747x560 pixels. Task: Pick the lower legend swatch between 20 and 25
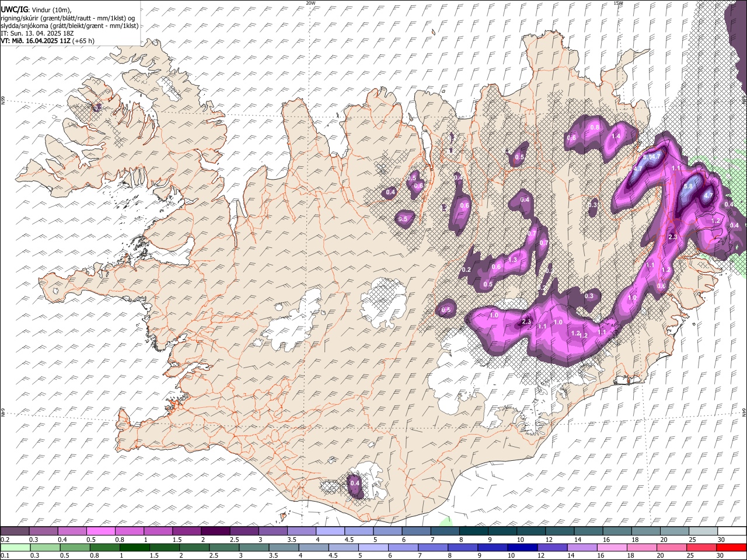(x=672, y=548)
